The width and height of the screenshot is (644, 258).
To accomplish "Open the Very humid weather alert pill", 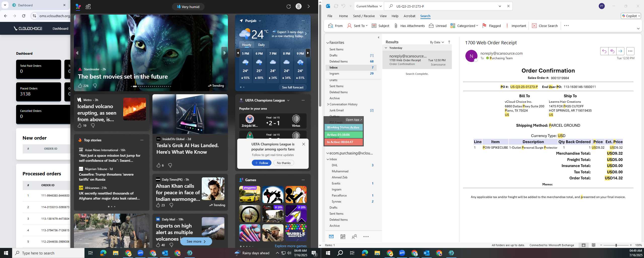I will pos(188,7).
